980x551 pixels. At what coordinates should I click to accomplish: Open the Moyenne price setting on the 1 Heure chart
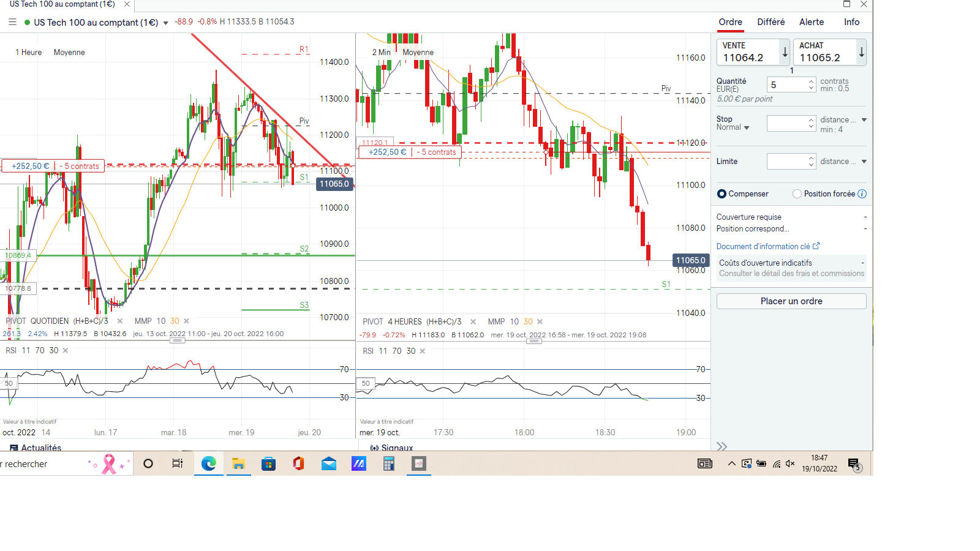coord(69,53)
